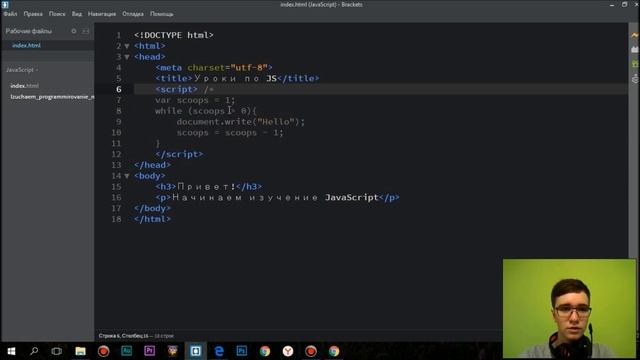Image resolution: width=640 pixels, height=360 pixels.
Task: Click the <p> paragraph line with JavaScript
Action: (277, 198)
